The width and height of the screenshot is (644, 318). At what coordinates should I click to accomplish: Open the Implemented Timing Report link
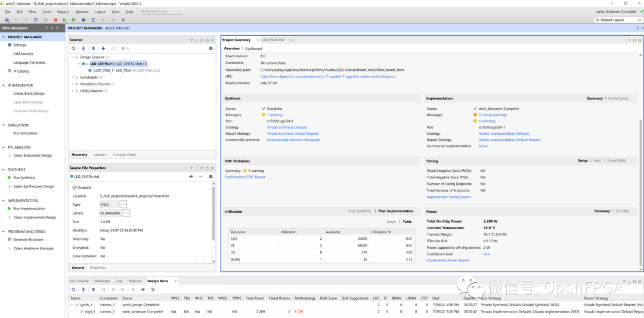pyautogui.click(x=448, y=197)
